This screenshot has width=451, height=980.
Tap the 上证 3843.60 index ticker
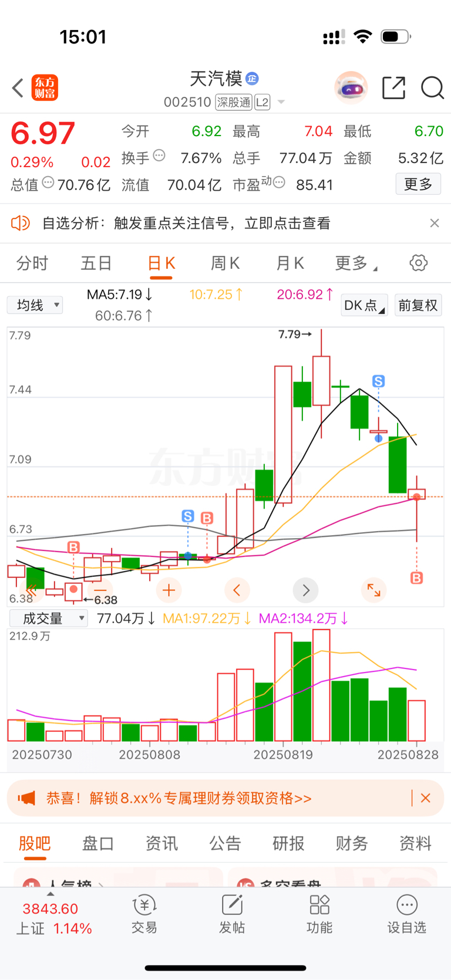[x=53, y=918]
